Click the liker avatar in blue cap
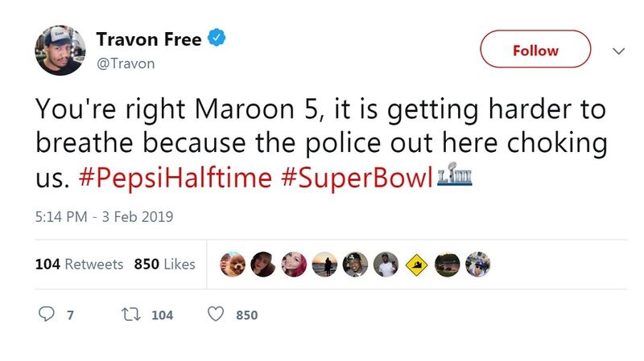The width and height of the screenshot is (644, 361). 477,264
